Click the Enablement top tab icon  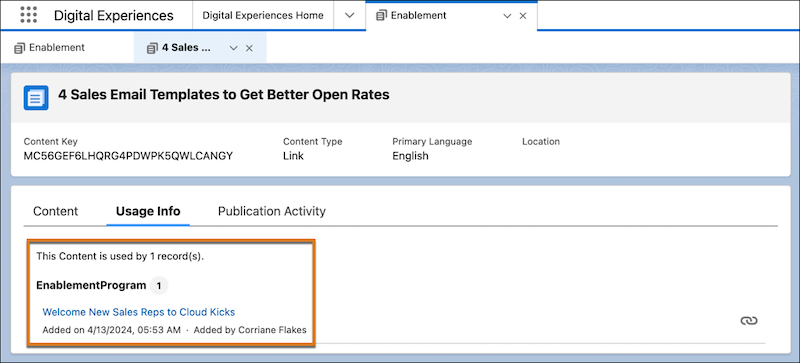click(x=381, y=16)
